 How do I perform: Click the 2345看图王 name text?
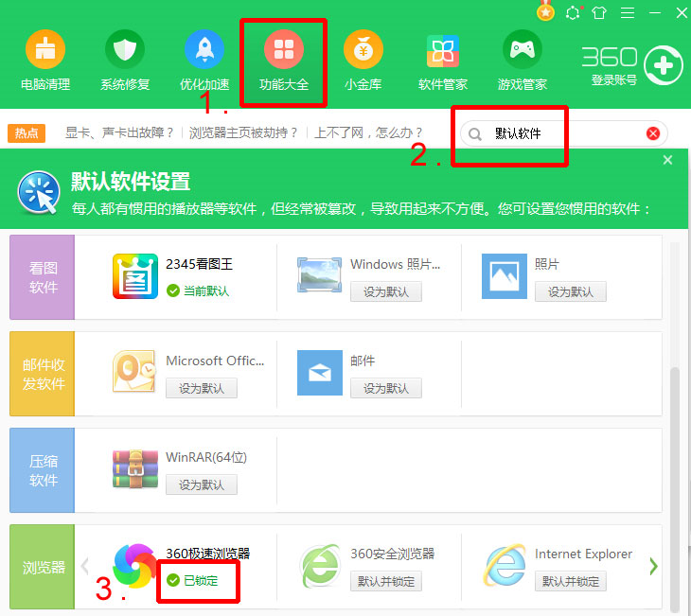coord(199,264)
